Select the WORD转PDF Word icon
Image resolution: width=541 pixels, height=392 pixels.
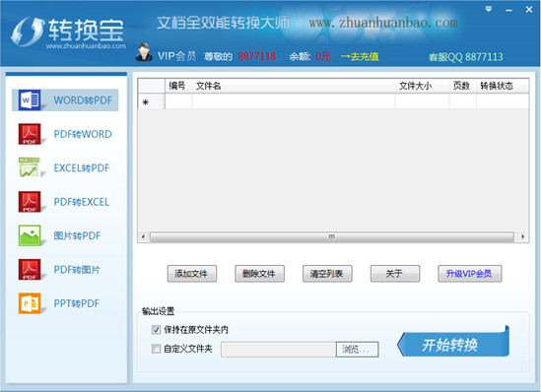(x=30, y=100)
